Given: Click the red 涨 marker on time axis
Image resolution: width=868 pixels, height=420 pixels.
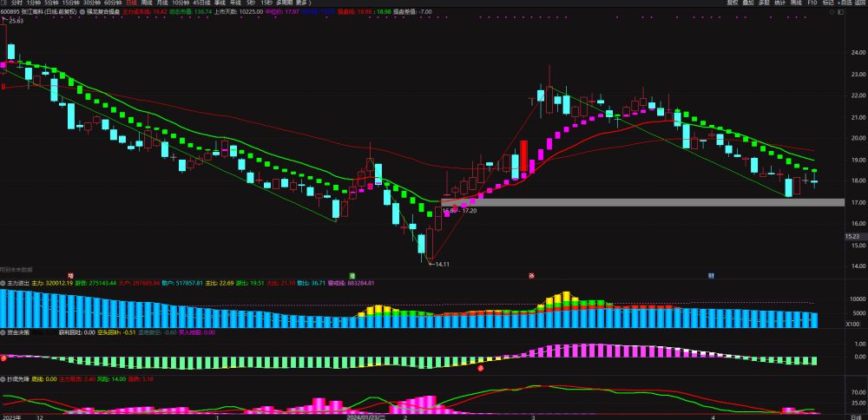Looking at the screenshot, I should tap(531, 275).
